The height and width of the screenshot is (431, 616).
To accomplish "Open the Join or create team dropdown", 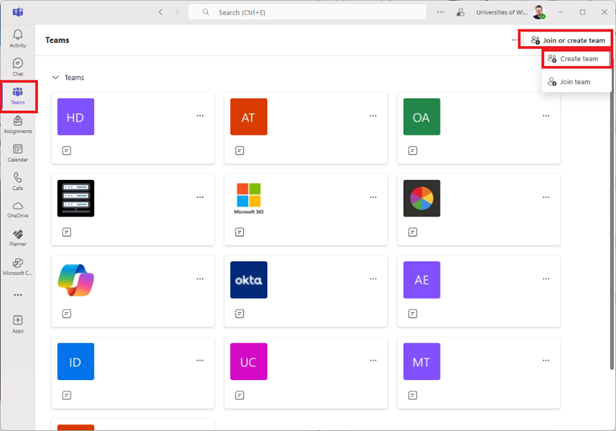I will (x=568, y=40).
